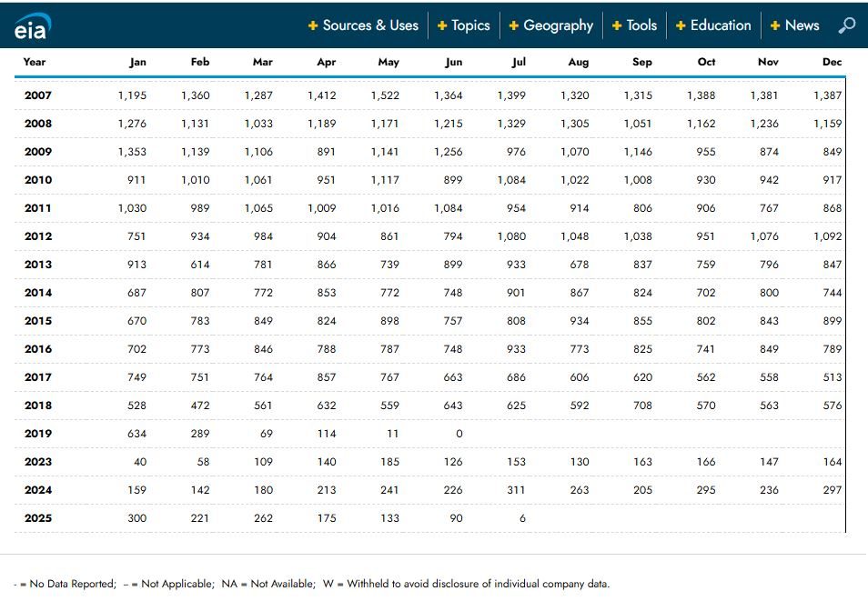Click the plus icon beside Education
Image resolution: width=868 pixels, height=601 pixels.
(681, 25)
